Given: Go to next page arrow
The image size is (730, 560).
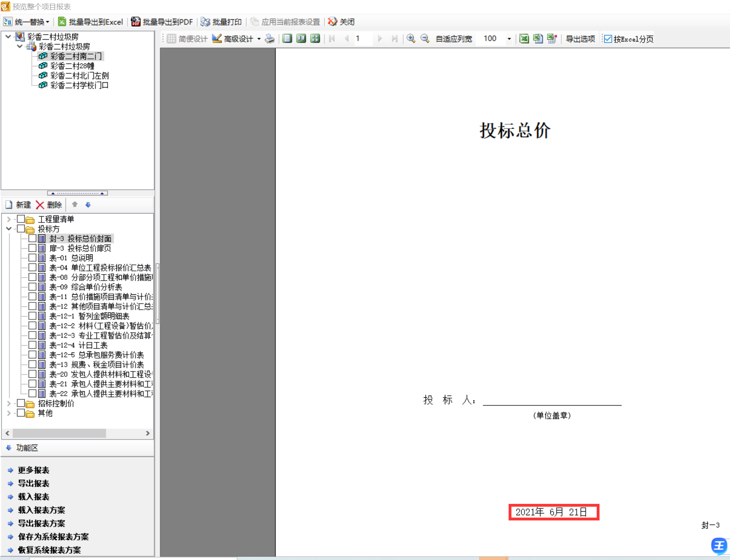Looking at the screenshot, I should (x=380, y=38).
